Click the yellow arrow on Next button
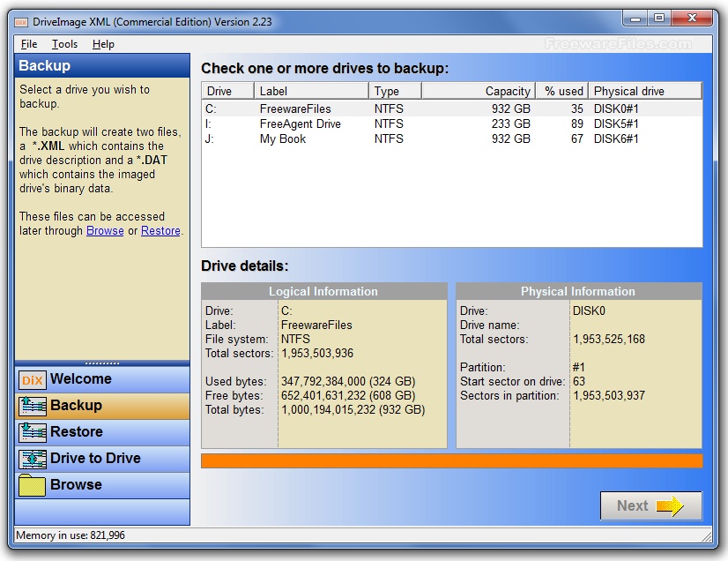This screenshot has height=561, width=728. point(670,505)
